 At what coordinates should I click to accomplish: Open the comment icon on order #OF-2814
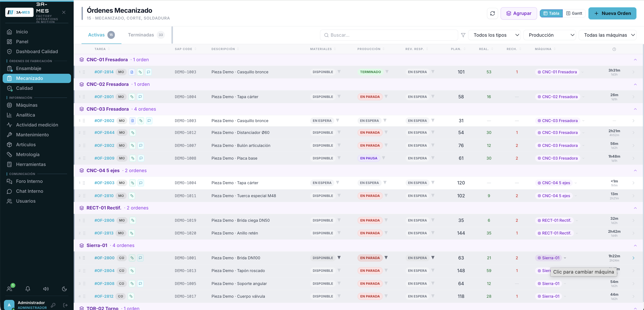(x=148, y=72)
